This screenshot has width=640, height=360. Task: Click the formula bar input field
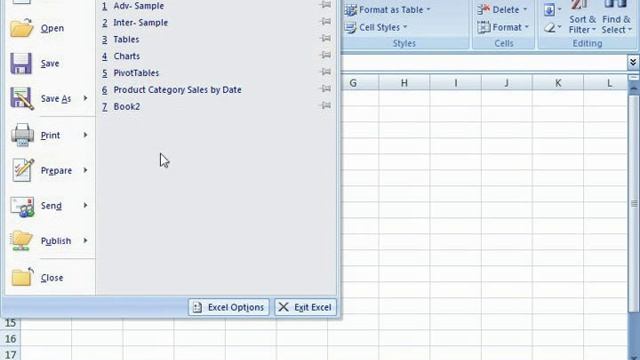tap(484, 62)
